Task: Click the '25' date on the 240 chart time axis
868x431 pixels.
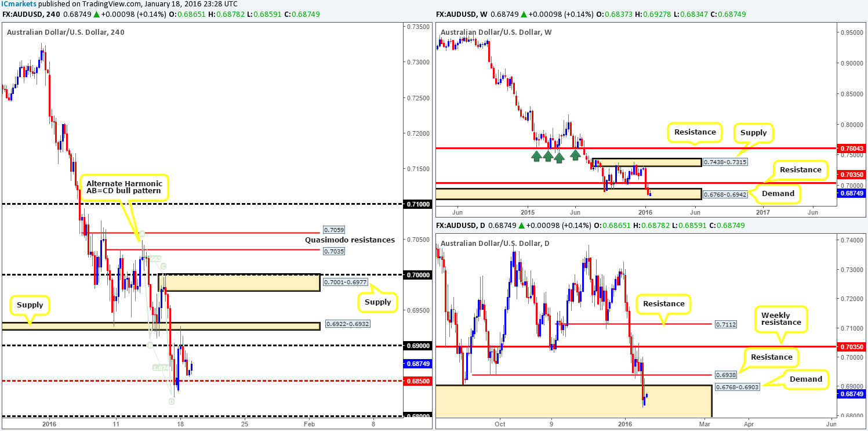Action: click(245, 424)
